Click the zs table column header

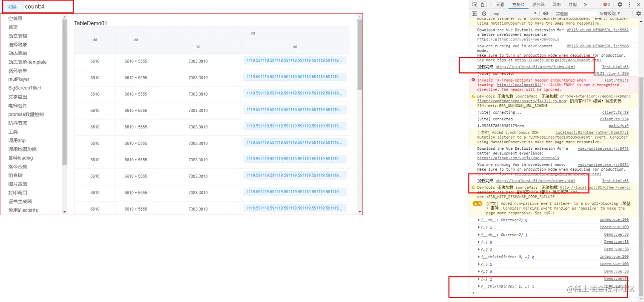(x=253, y=33)
